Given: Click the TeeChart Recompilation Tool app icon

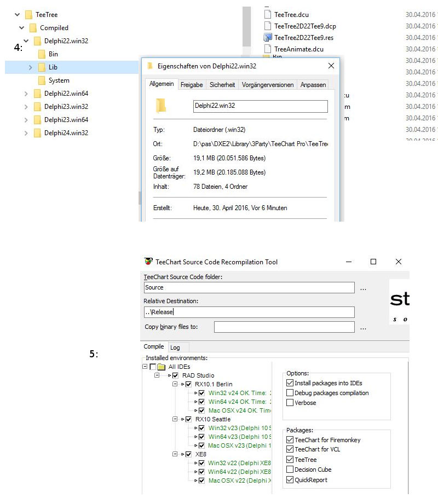Looking at the screenshot, I should [148, 262].
